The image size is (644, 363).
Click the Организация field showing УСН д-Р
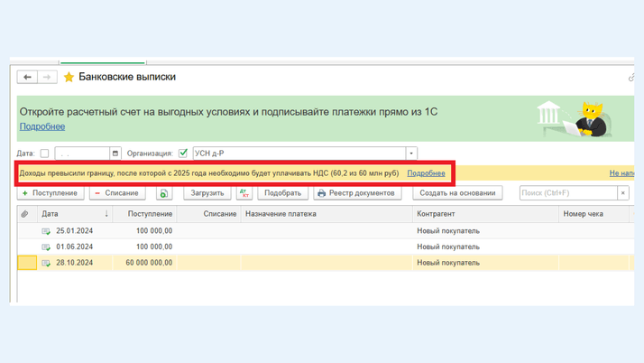click(x=299, y=154)
